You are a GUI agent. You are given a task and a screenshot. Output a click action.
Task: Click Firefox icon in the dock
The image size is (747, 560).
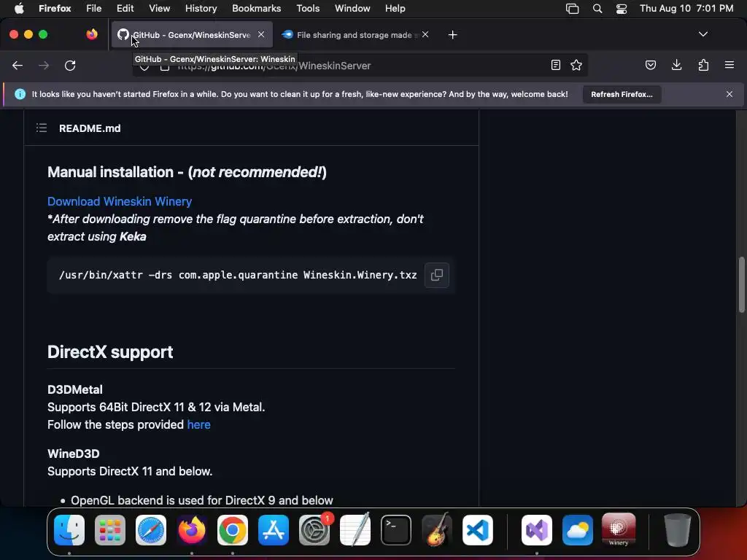192,530
